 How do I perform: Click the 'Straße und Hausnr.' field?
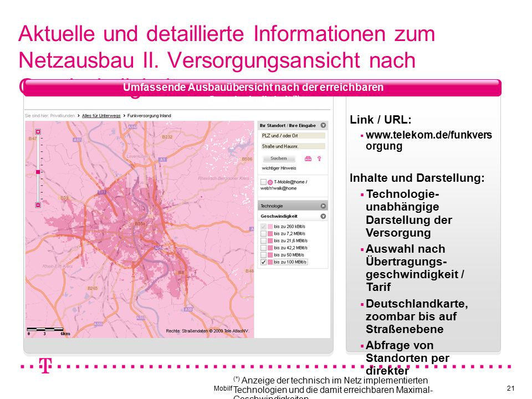coord(293,146)
